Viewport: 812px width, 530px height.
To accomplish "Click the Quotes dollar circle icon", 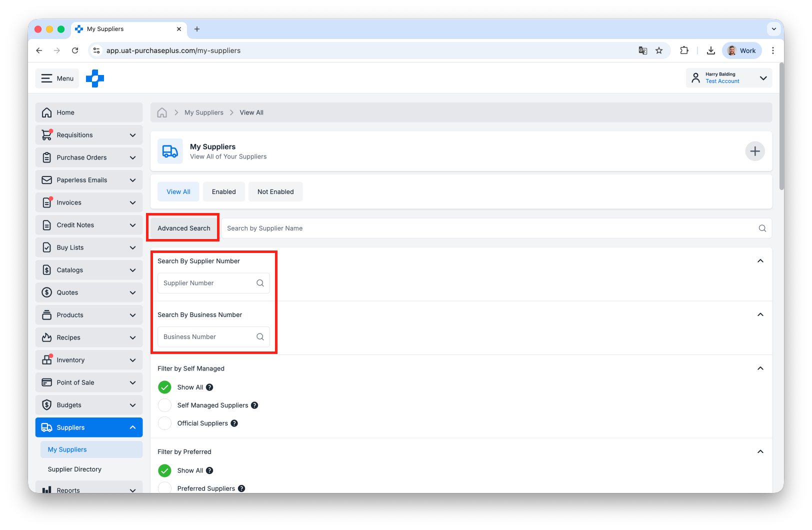I will coord(47,292).
